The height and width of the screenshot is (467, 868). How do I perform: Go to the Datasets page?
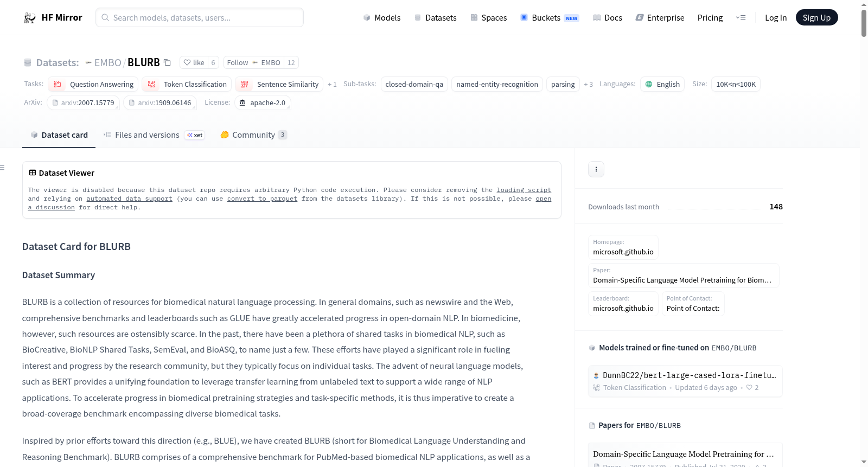click(x=436, y=18)
